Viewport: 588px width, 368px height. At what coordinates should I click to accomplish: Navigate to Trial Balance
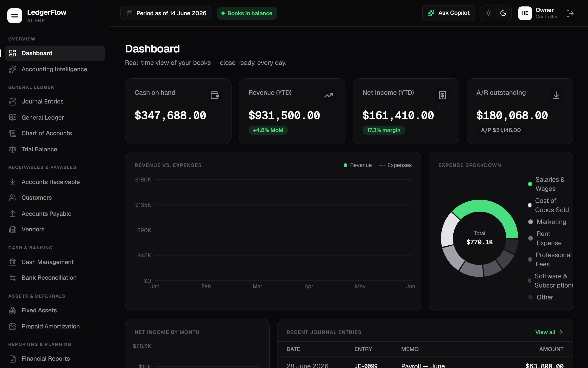point(55,149)
